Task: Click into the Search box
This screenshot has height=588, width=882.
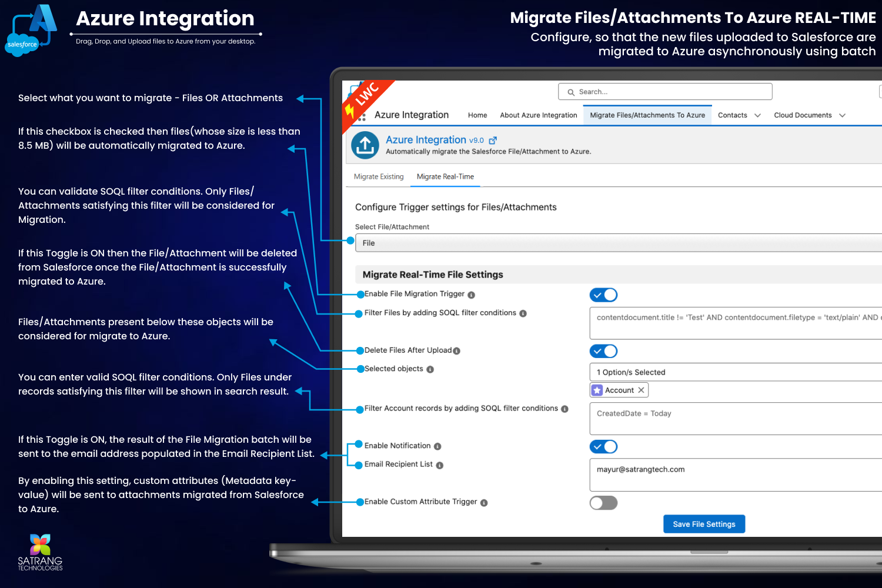Action: click(x=665, y=92)
